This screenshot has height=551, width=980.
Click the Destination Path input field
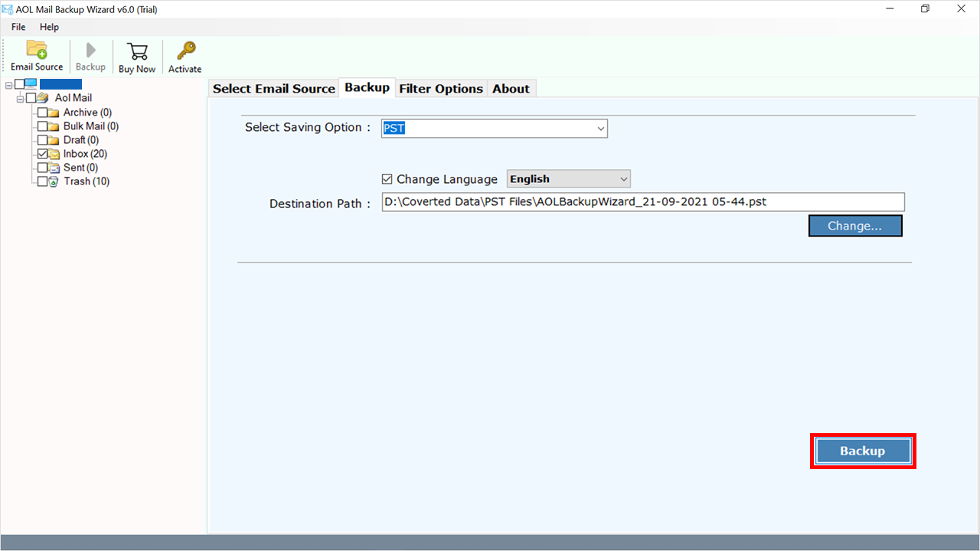[x=643, y=202]
